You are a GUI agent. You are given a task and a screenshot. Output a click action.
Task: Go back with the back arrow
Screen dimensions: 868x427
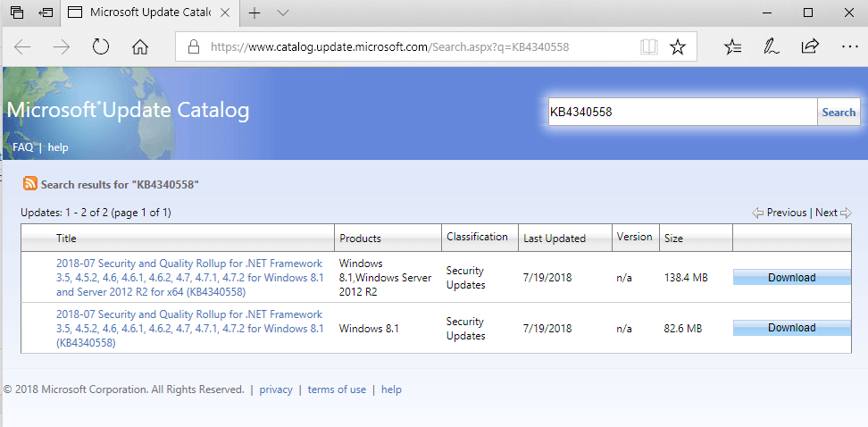(x=22, y=47)
